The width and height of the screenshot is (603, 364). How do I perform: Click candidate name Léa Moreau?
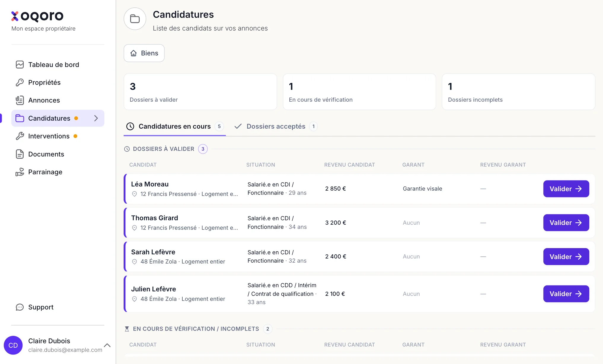click(x=150, y=184)
